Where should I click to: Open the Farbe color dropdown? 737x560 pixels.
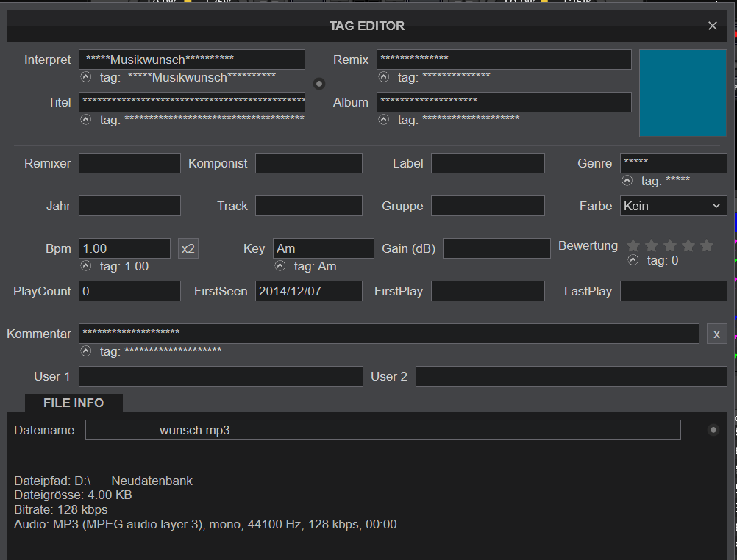tap(673, 206)
